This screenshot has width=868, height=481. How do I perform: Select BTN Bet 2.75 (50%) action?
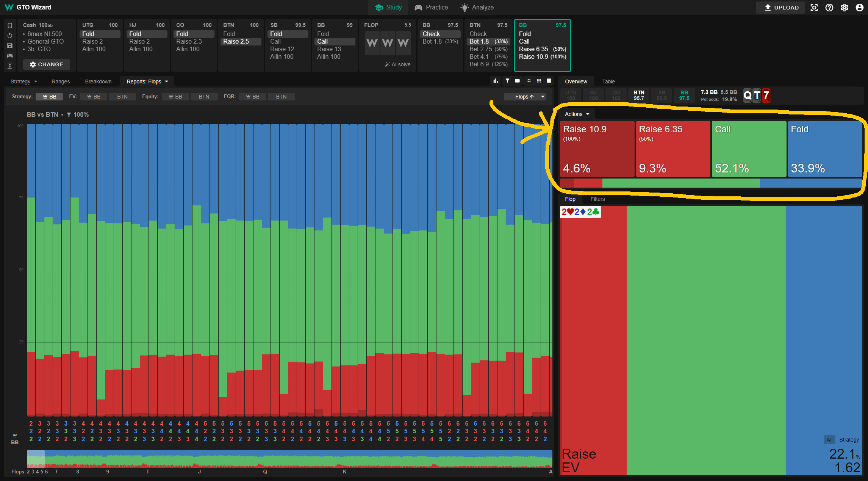pos(488,49)
